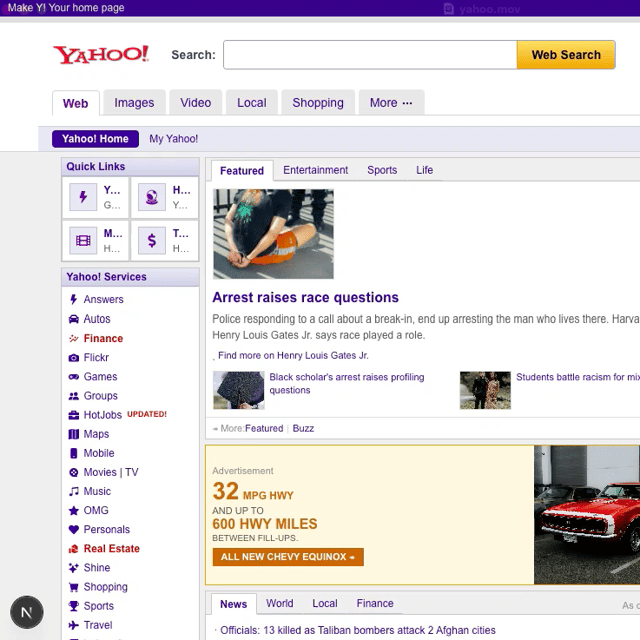Click the Games controller icon

(73, 377)
